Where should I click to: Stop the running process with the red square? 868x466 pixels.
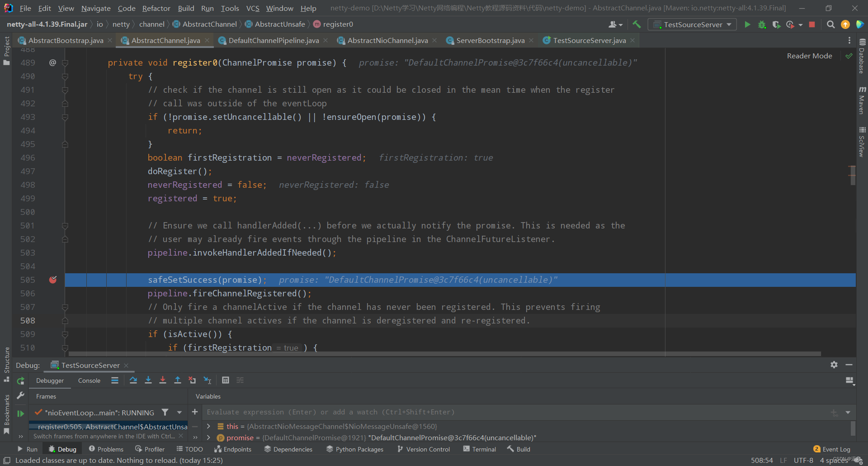tap(812, 24)
